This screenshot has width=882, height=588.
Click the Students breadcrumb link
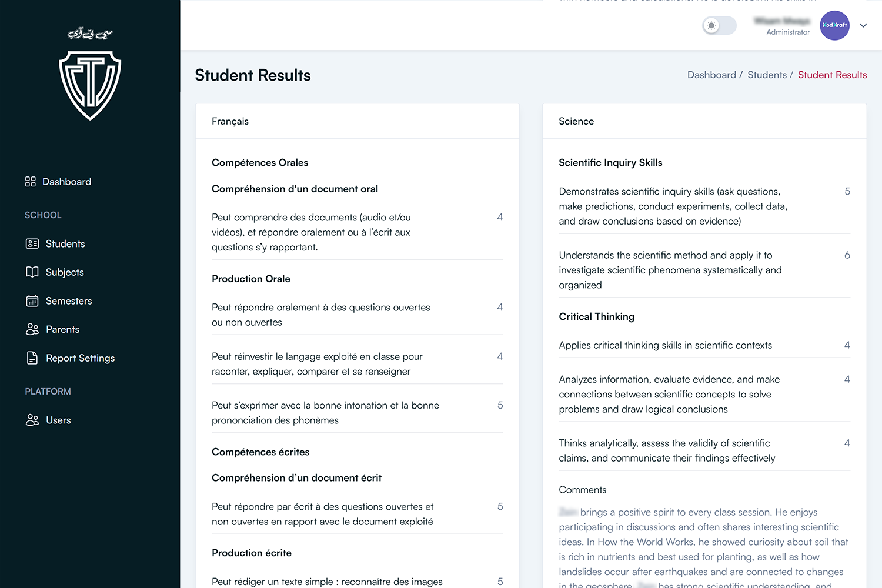[767, 75]
